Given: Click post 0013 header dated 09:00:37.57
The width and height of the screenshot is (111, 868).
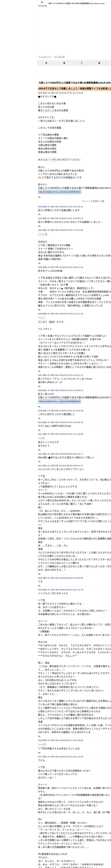Looking at the screenshot, I should [x=61, y=466].
